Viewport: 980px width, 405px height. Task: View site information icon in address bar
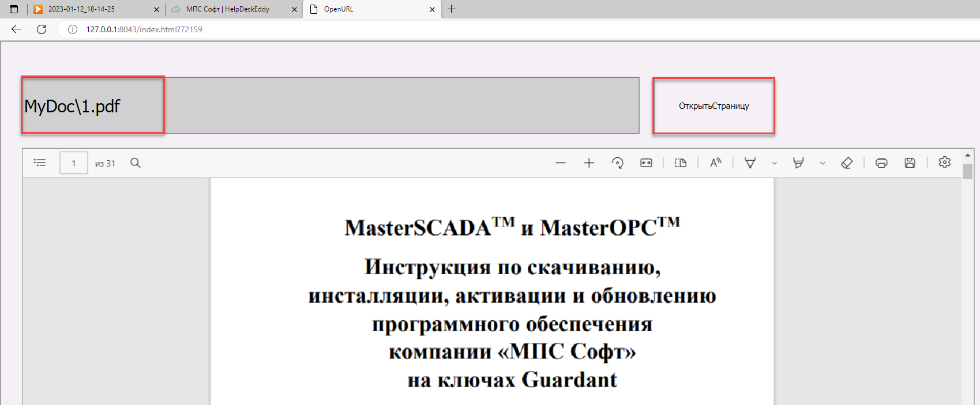click(x=73, y=29)
